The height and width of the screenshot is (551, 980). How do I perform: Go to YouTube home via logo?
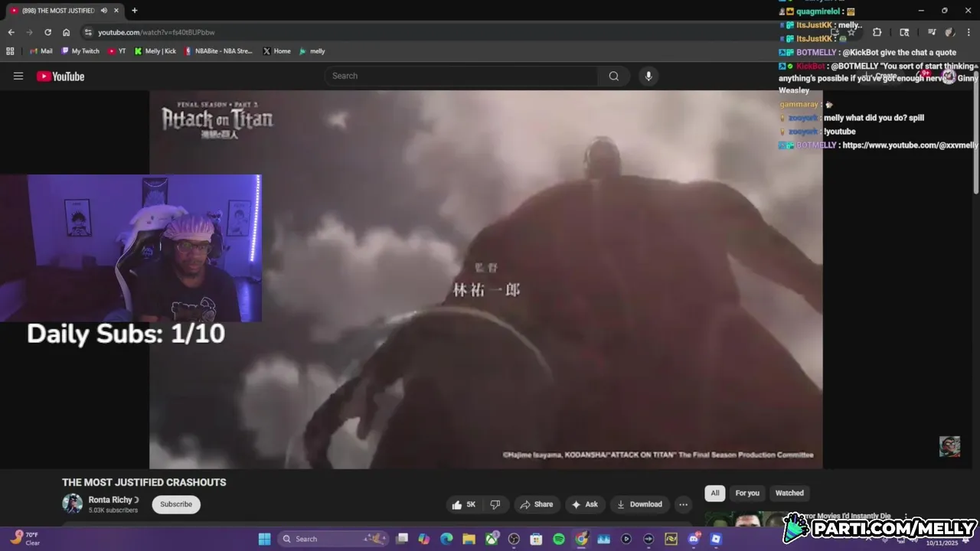(60, 76)
